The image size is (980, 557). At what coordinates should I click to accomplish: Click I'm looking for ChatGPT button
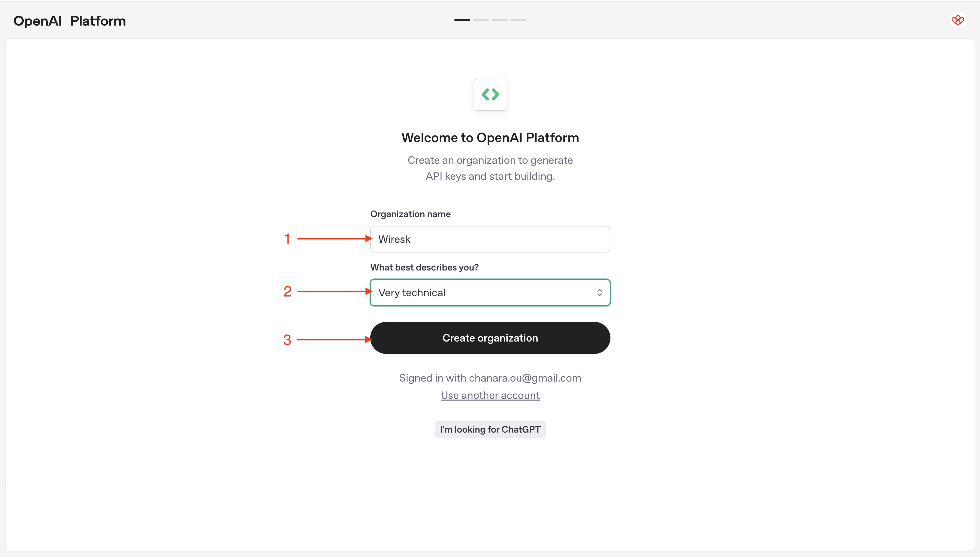tap(490, 429)
